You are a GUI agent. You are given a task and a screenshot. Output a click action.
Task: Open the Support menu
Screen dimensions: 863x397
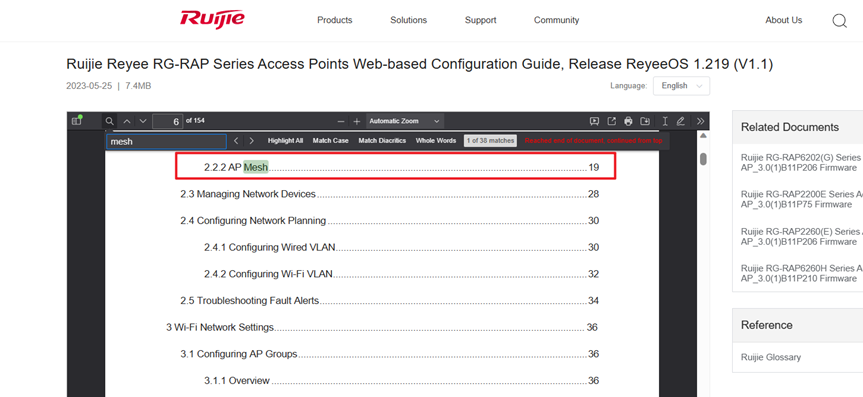[480, 20]
